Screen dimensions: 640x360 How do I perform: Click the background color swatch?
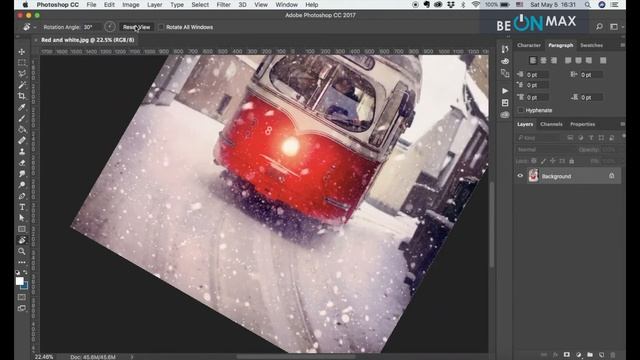tap(24, 286)
